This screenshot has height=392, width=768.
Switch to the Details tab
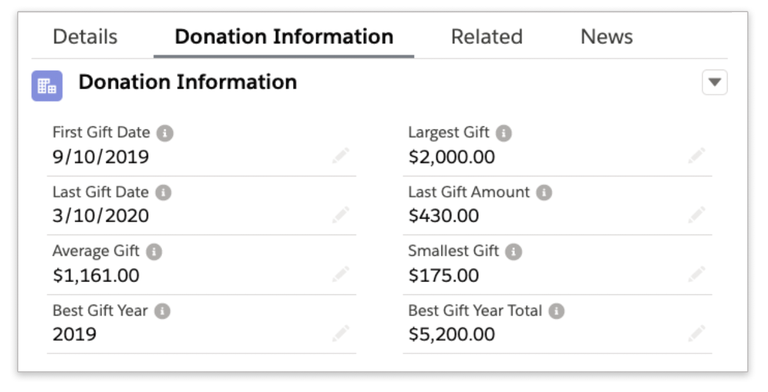tap(85, 37)
